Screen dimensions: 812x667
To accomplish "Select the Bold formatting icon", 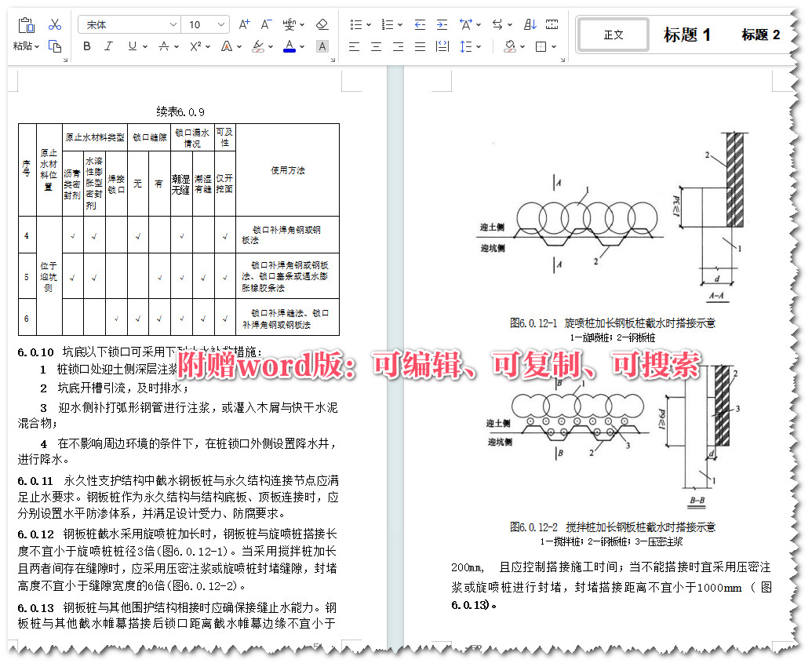I will tap(86, 46).
